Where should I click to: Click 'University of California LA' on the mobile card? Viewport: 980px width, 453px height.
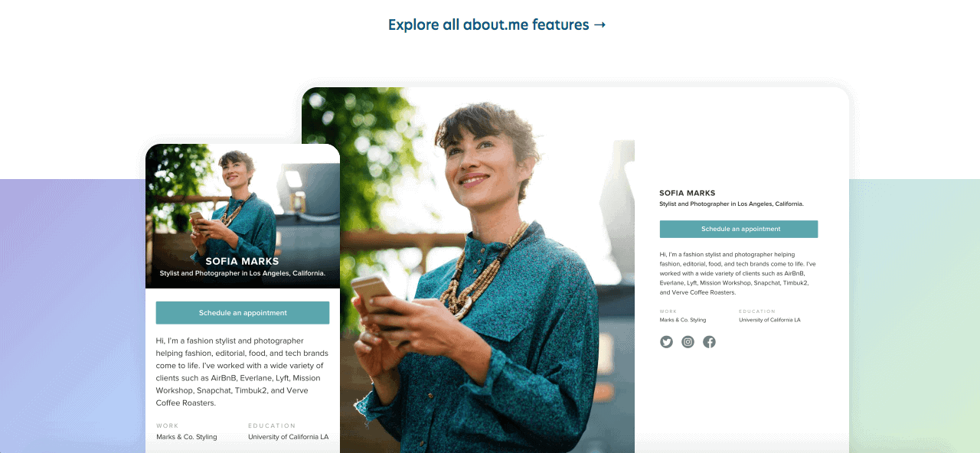(x=289, y=437)
